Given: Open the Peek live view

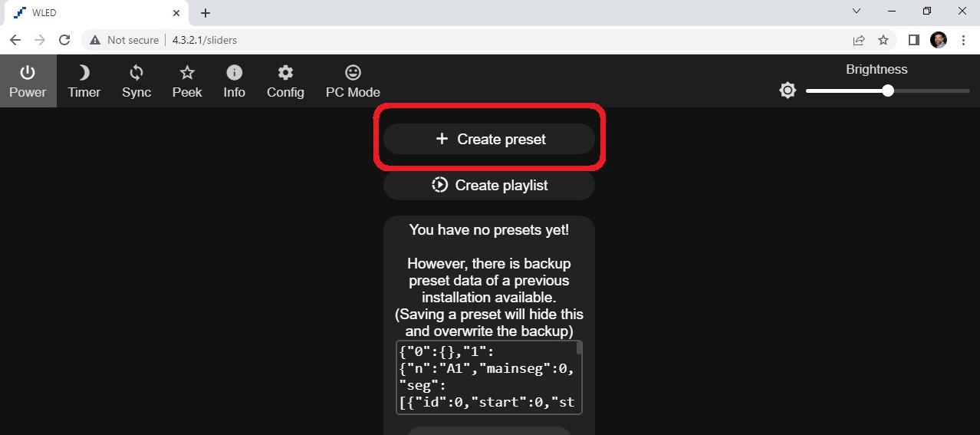Looking at the screenshot, I should (187, 81).
